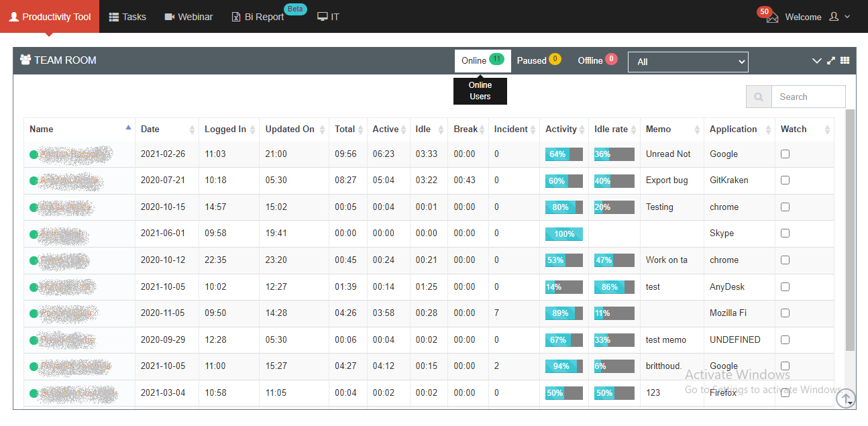Screen dimensions: 868x426
Task: Sort table by Total column
Action: tap(348, 129)
